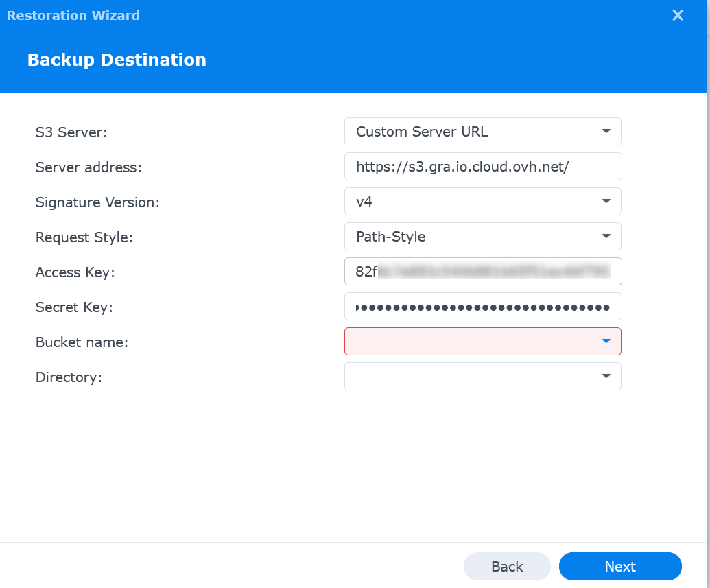Focus the Access Key input field

pyautogui.click(x=482, y=272)
